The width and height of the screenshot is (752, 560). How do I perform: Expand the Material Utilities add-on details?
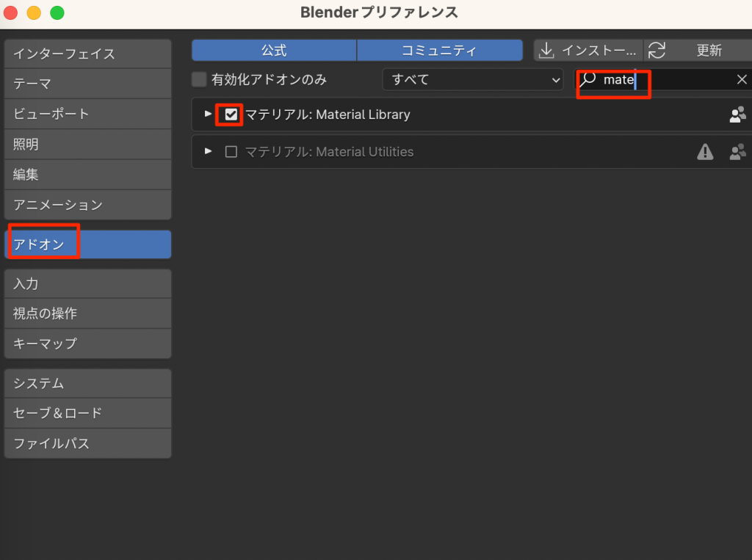pos(209,151)
